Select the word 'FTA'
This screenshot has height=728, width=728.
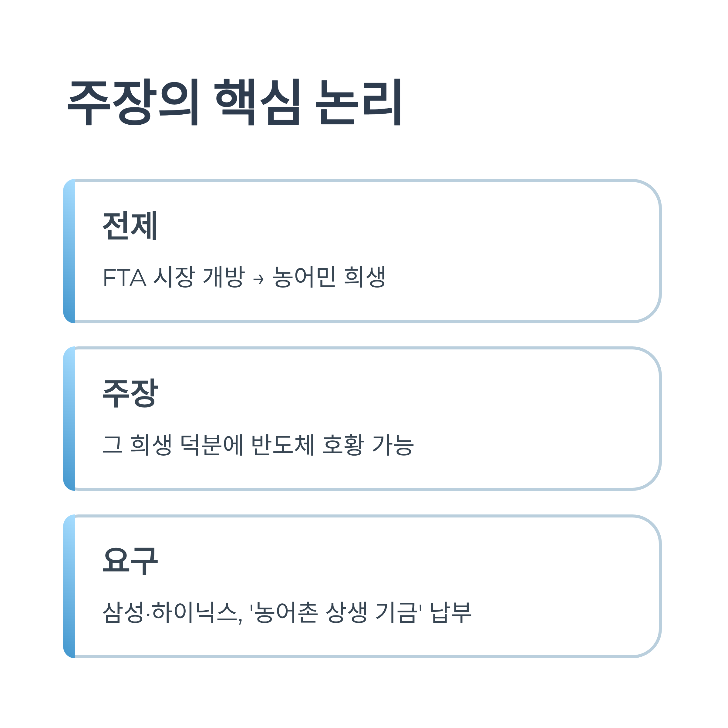(x=124, y=278)
